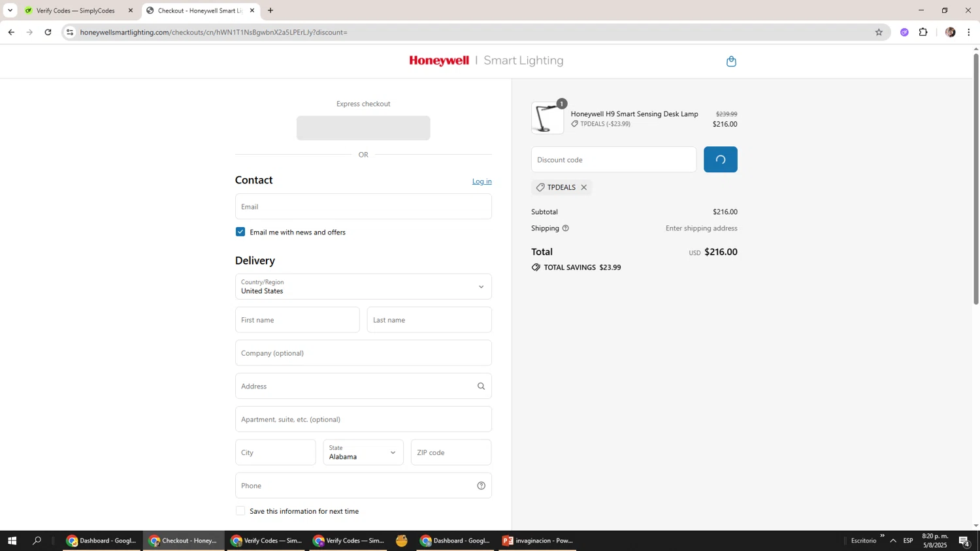Focus the Last name field
Image resolution: width=980 pixels, height=551 pixels.
coord(429,320)
